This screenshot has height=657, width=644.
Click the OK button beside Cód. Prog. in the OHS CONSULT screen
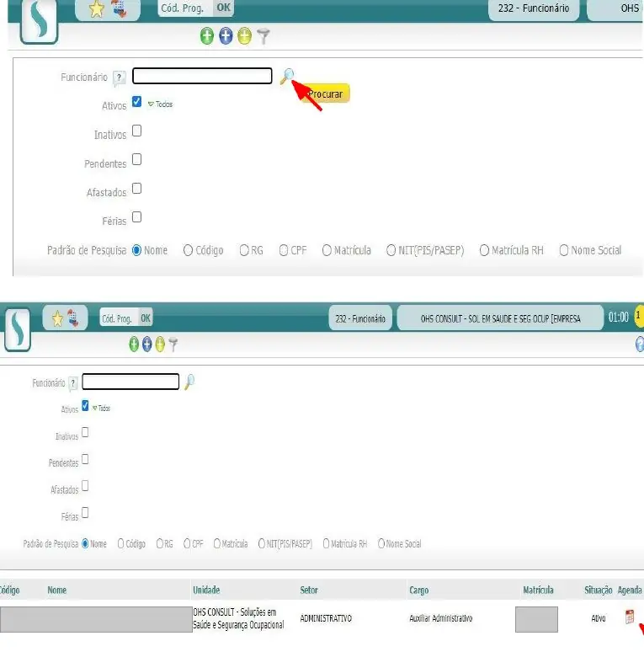click(x=146, y=318)
